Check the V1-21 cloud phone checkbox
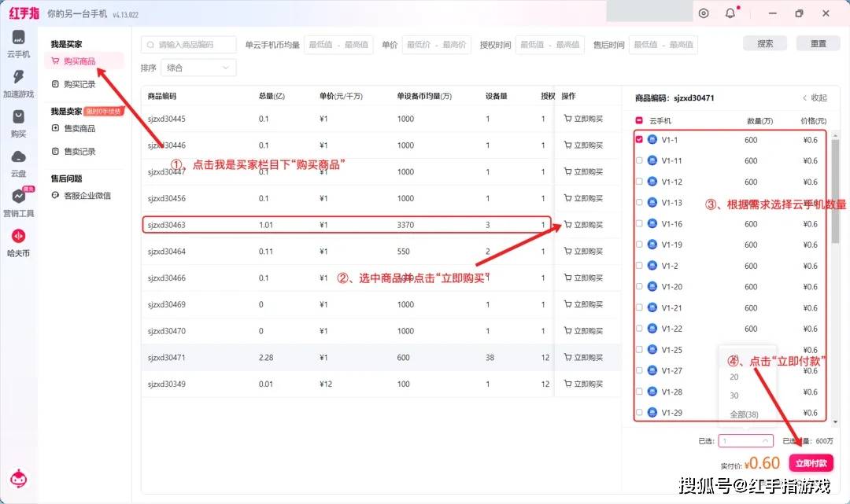Screen dimensions: 850x504 [639, 307]
